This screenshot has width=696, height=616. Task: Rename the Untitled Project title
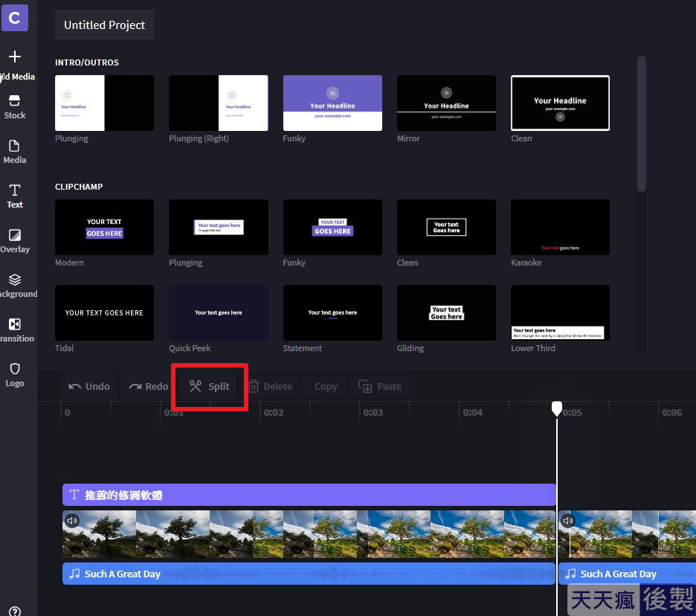pyautogui.click(x=104, y=25)
